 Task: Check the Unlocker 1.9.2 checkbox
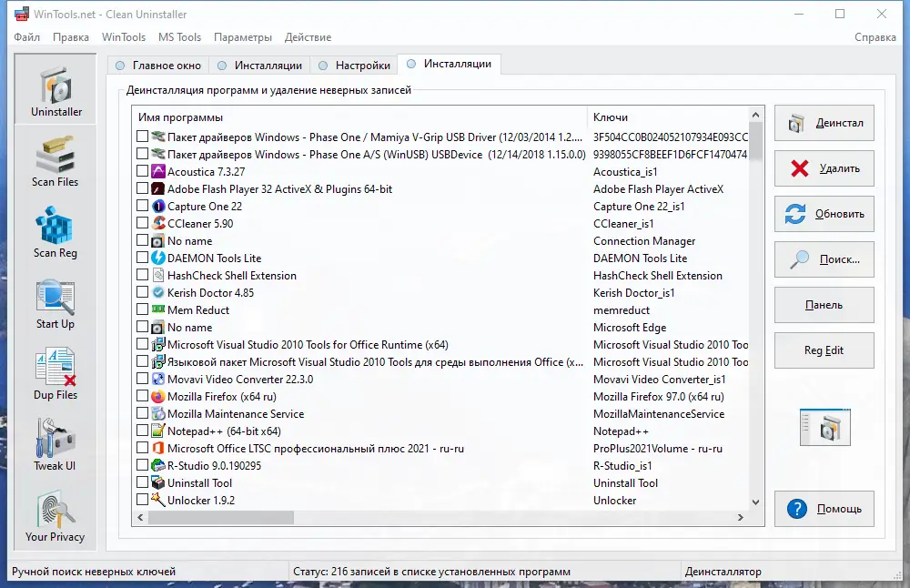click(x=142, y=500)
